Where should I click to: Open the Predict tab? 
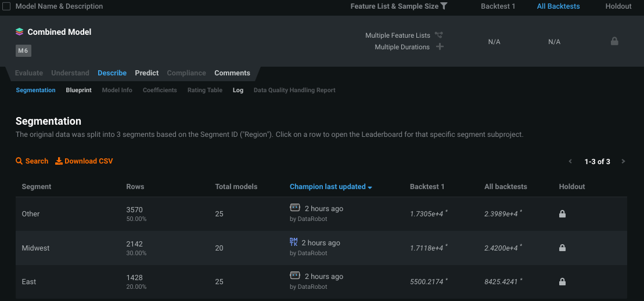[146, 73]
